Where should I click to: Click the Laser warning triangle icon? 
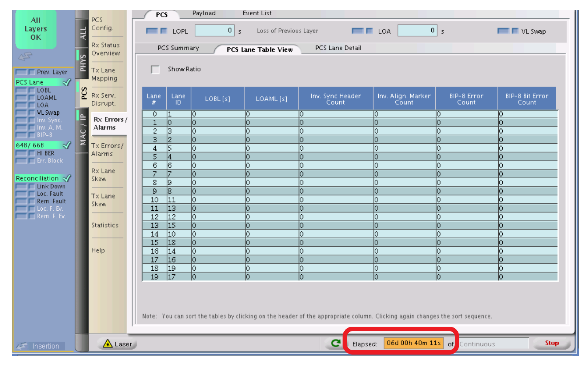pos(107,344)
